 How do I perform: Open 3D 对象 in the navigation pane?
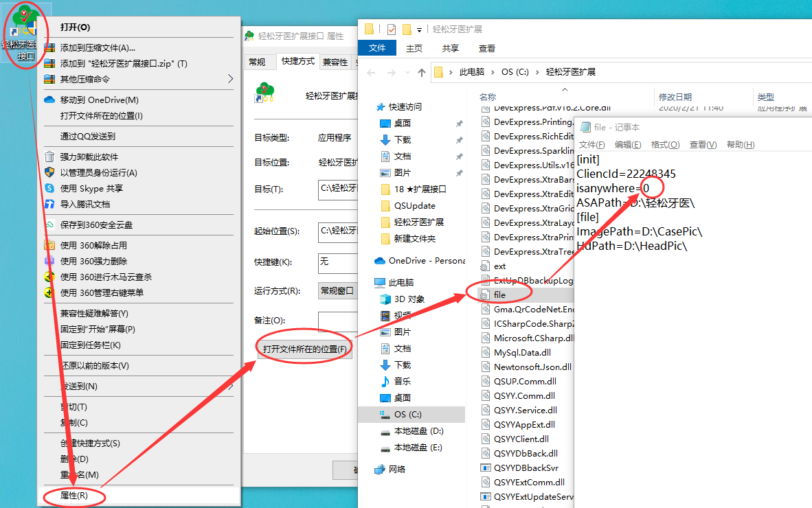pos(409,299)
